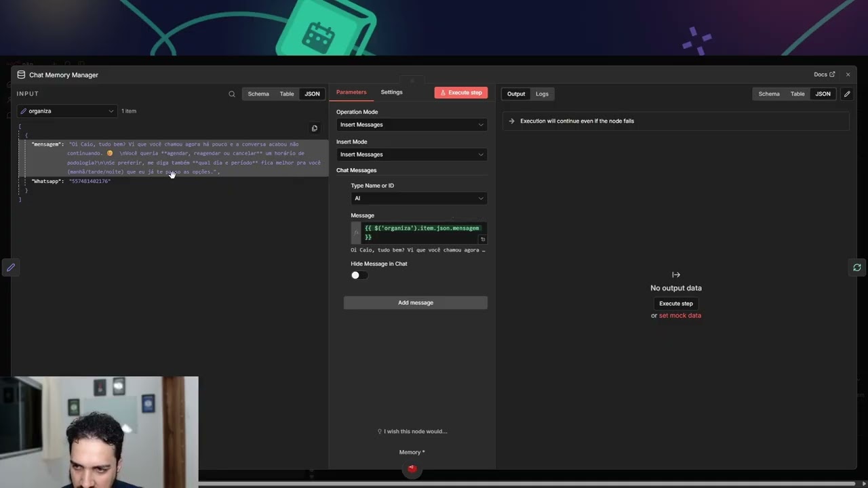Select the JSON view in the INPUT panel
The width and height of the screenshot is (868, 488).
pyautogui.click(x=312, y=94)
